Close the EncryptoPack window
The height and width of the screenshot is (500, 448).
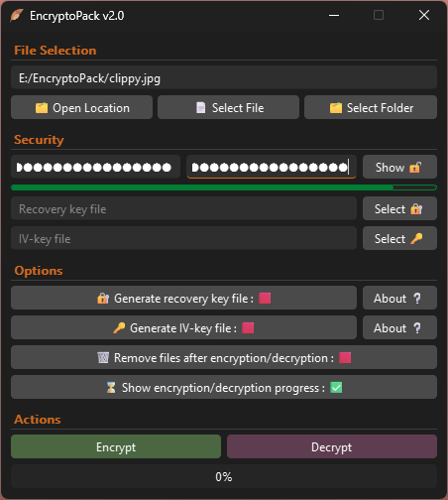coord(424,15)
